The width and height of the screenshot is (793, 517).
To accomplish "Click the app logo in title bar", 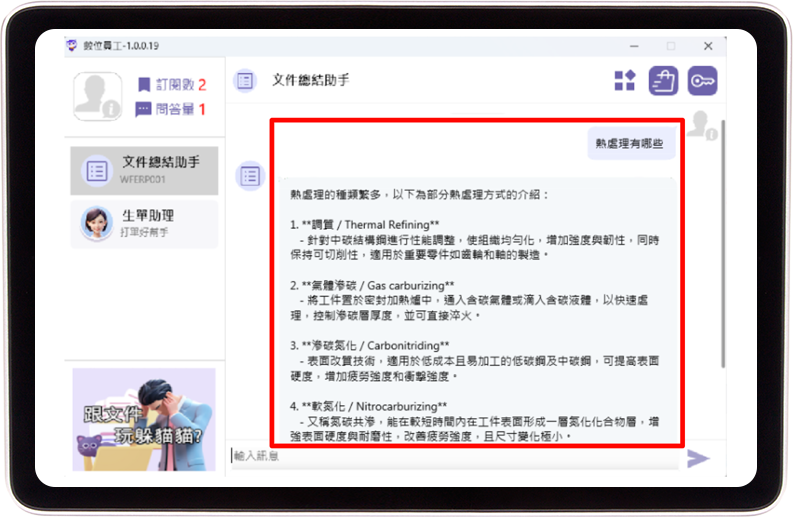I will tap(72, 46).
